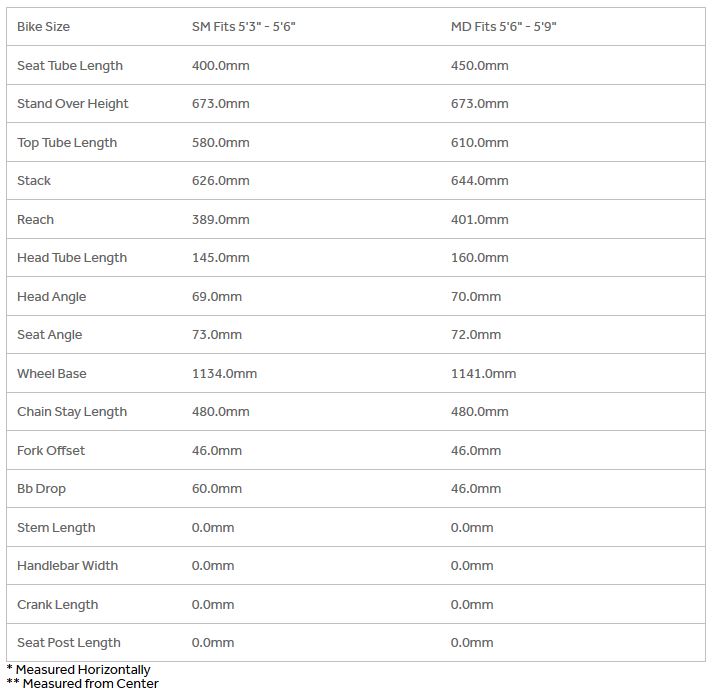Click the 400.0mm Seat Tube Length value
Image resolution: width=713 pixels, height=694 pixels.
[220, 66]
